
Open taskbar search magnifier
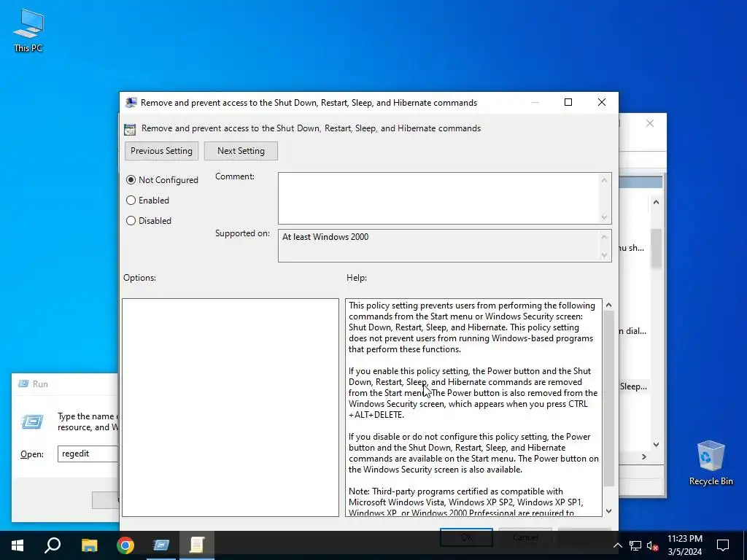click(53, 545)
